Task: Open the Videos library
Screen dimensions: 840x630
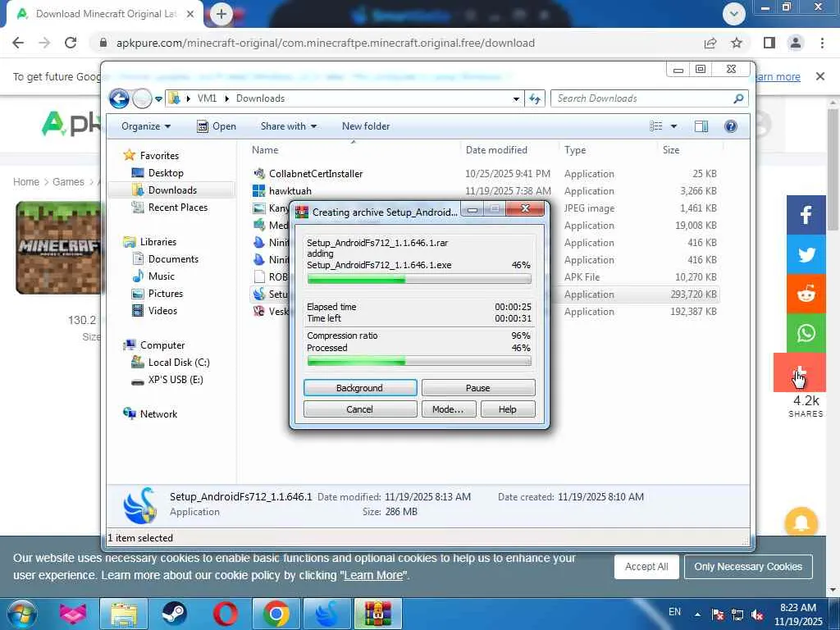Action: point(162,311)
